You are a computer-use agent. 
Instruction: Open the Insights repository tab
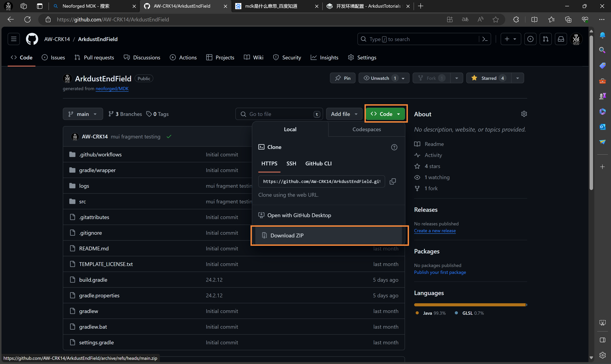(x=324, y=57)
